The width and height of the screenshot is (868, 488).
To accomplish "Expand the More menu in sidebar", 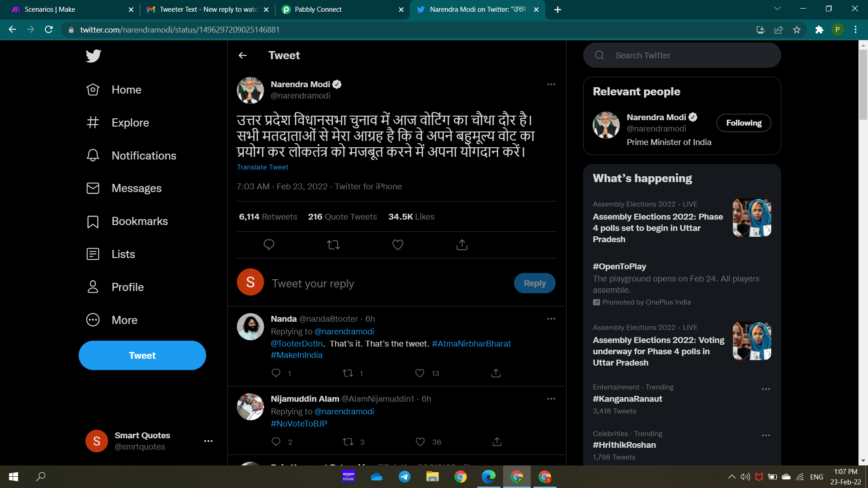I will pyautogui.click(x=112, y=320).
